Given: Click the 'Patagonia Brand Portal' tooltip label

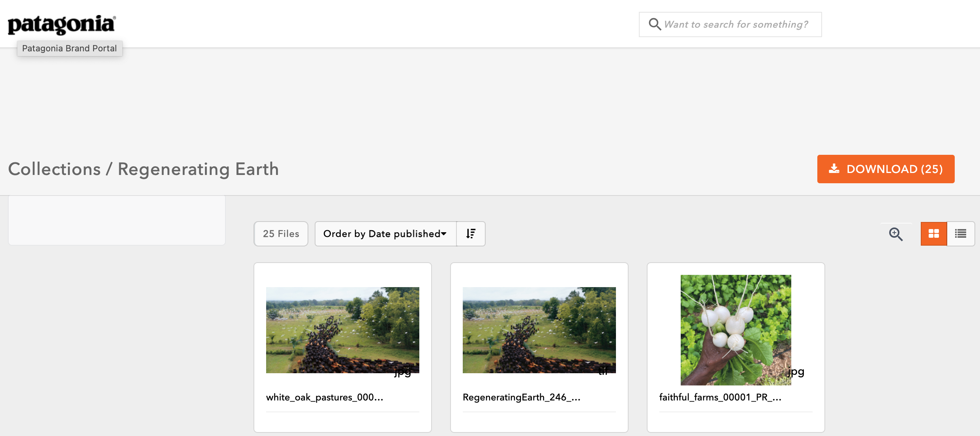Looking at the screenshot, I should (x=69, y=48).
